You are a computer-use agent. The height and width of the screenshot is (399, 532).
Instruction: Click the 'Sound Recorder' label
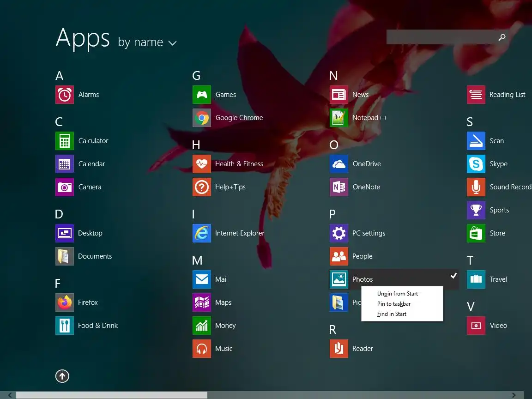(511, 187)
